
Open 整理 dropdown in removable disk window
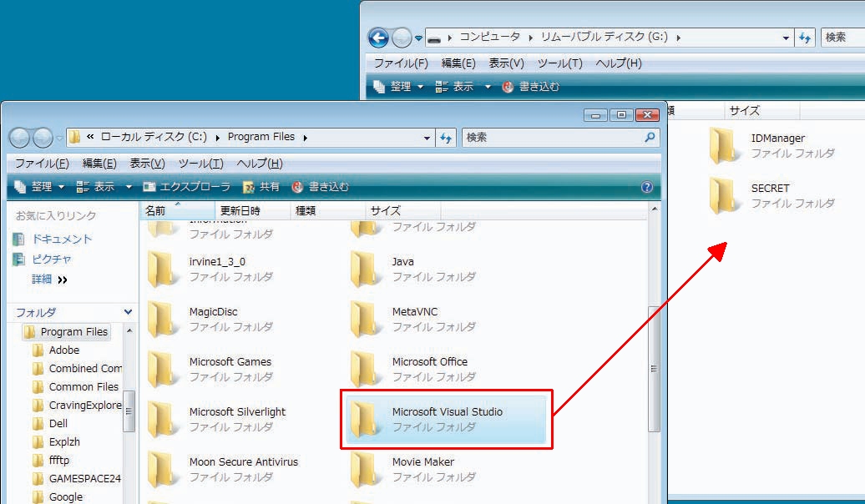[x=398, y=87]
